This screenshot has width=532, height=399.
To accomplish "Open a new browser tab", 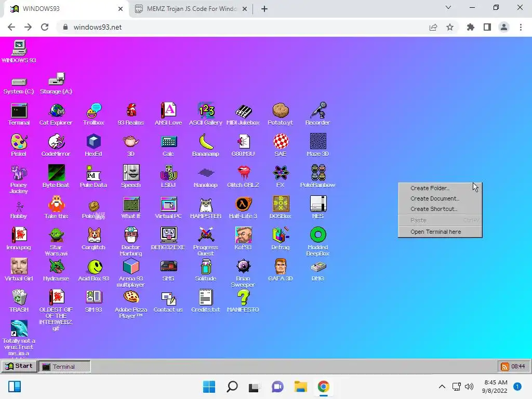I will pos(264,9).
